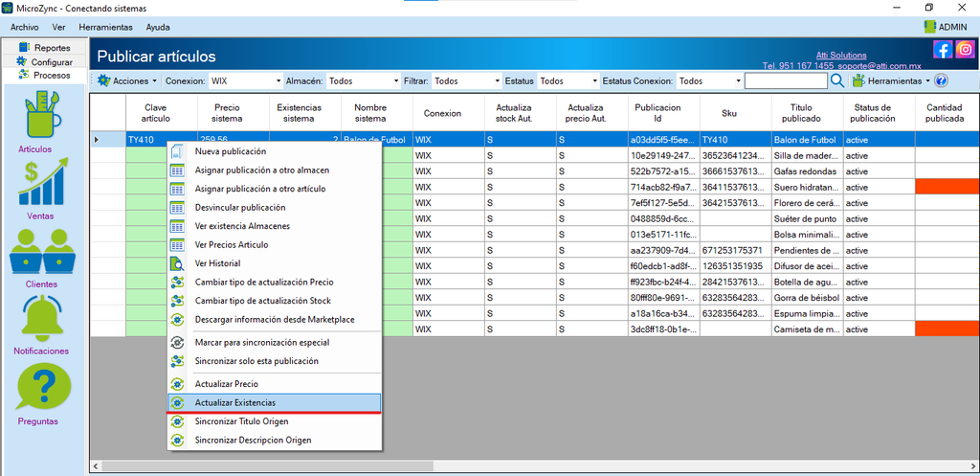The width and height of the screenshot is (980, 476).
Task: Open the Estatus Conexion combo box
Action: pyautogui.click(x=709, y=80)
